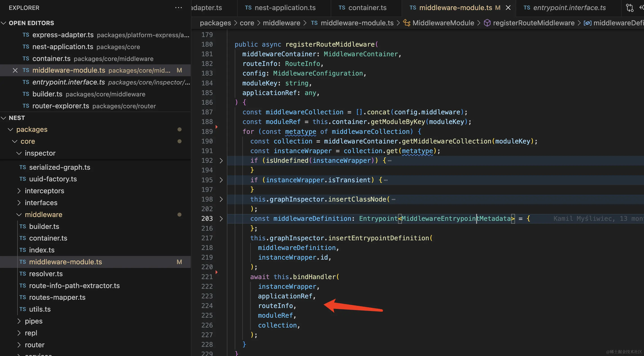Click folded ellipsis after insertClassNode(

[x=394, y=200]
